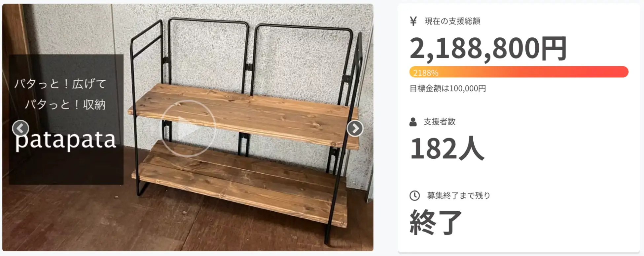Click the 2188% progress bar
644x256 pixels.
(x=519, y=72)
